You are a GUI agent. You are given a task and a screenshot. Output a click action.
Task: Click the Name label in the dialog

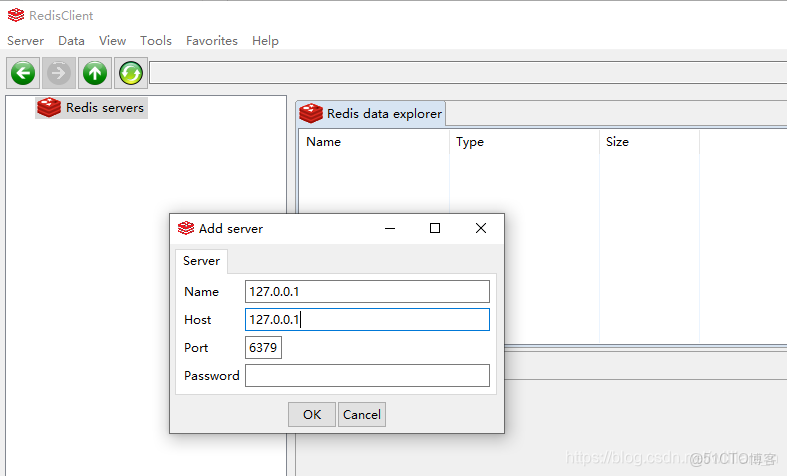(x=201, y=291)
